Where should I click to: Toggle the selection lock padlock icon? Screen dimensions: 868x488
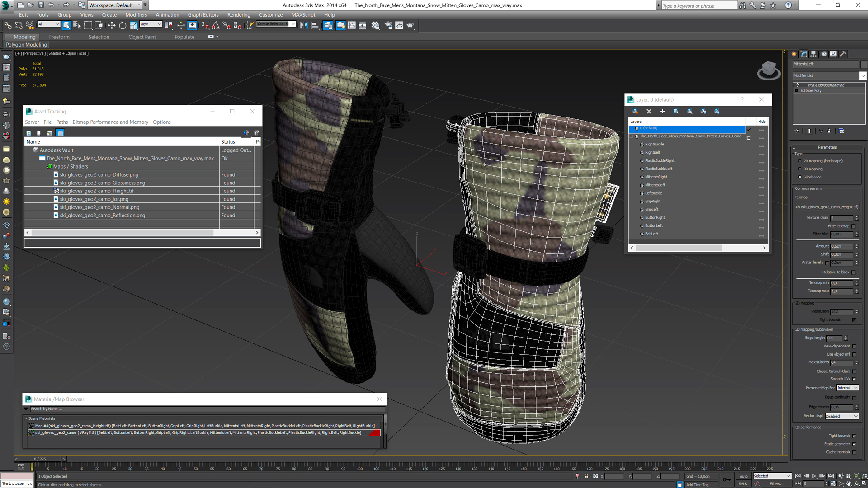(586, 476)
